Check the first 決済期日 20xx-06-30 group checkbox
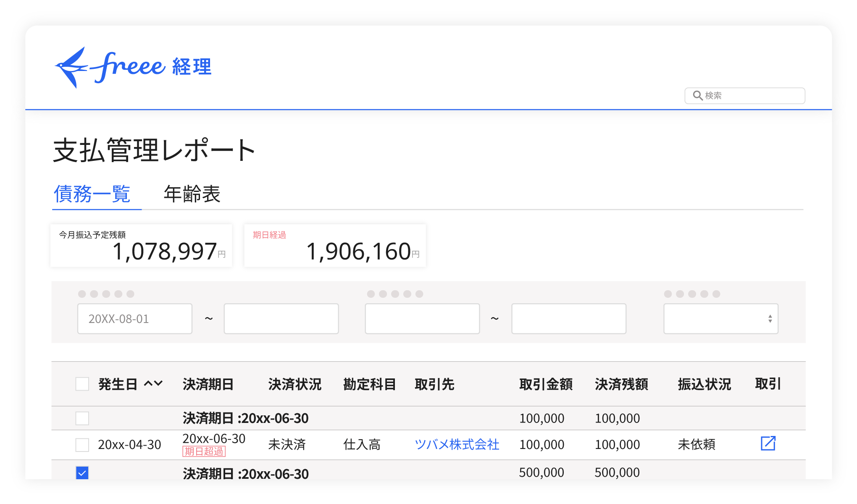This screenshot has width=857, height=504. [x=82, y=418]
